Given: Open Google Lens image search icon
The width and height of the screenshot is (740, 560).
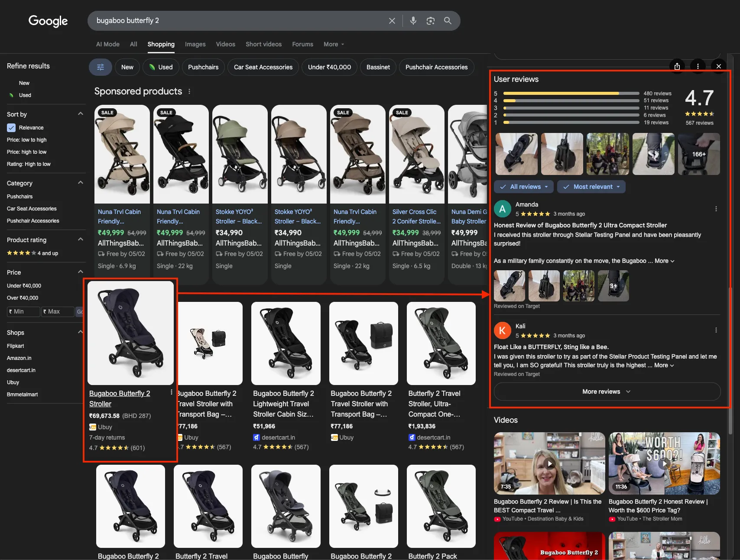Looking at the screenshot, I should coord(430,21).
